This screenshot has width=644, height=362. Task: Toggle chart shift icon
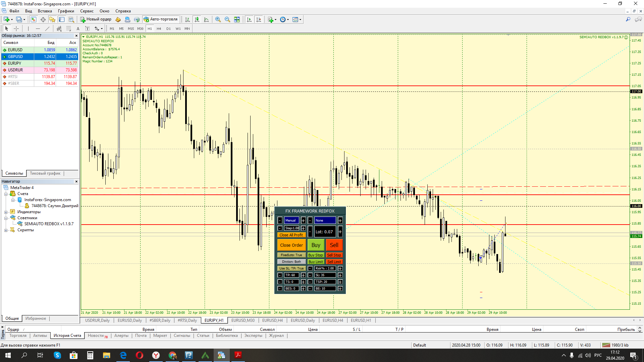point(259,19)
